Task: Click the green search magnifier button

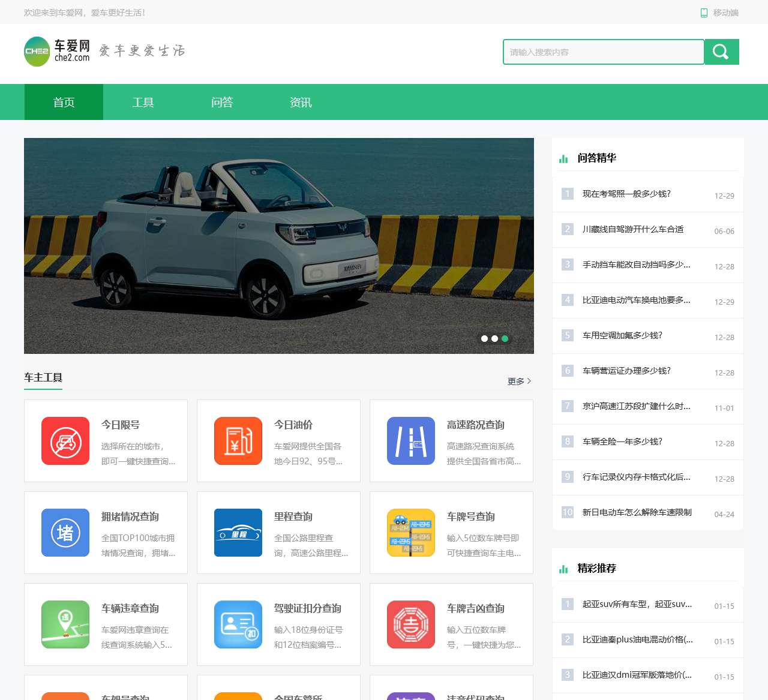Action: (x=722, y=52)
